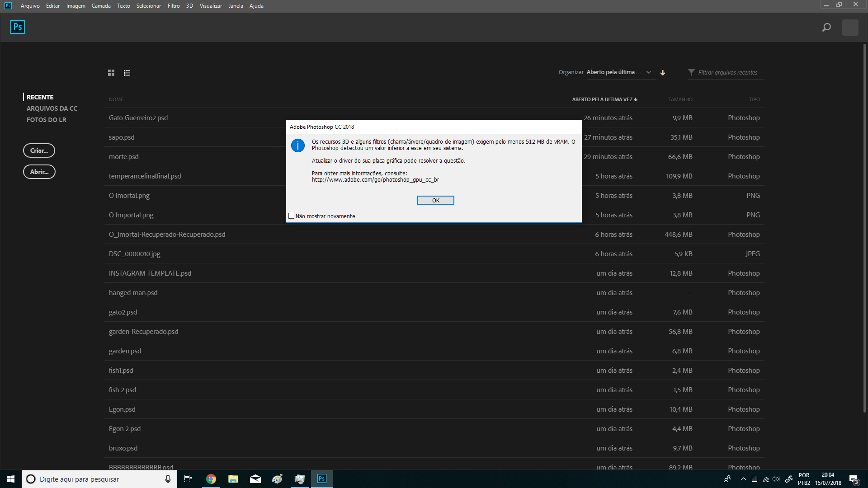Open the People icon in system tray
The image size is (868, 488).
click(x=727, y=479)
